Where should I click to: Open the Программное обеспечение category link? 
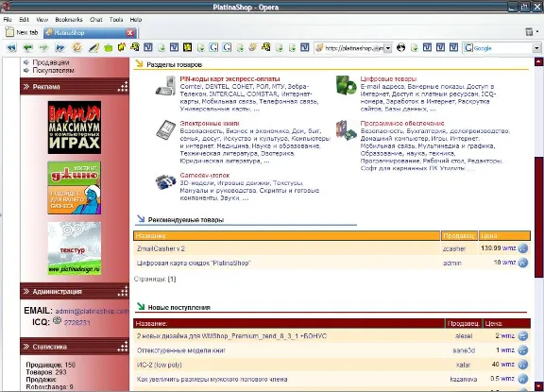point(402,123)
